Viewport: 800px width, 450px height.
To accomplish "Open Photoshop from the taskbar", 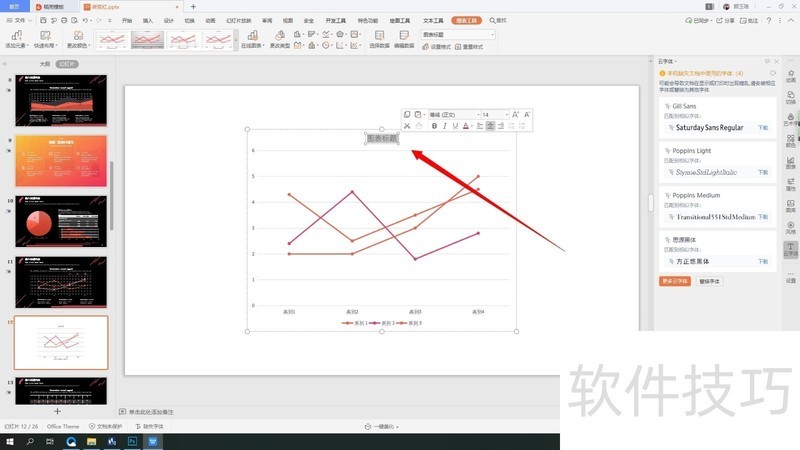I will click(132, 442).
